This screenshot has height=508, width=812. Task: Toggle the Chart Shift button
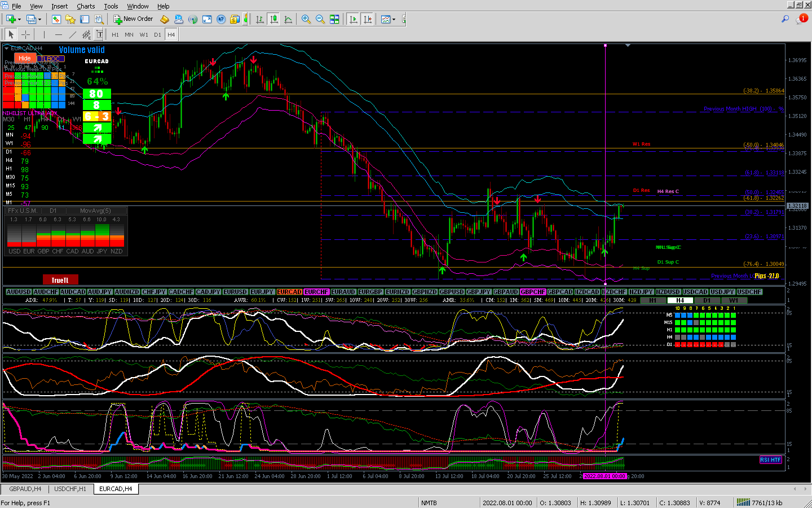click(368, 19)
